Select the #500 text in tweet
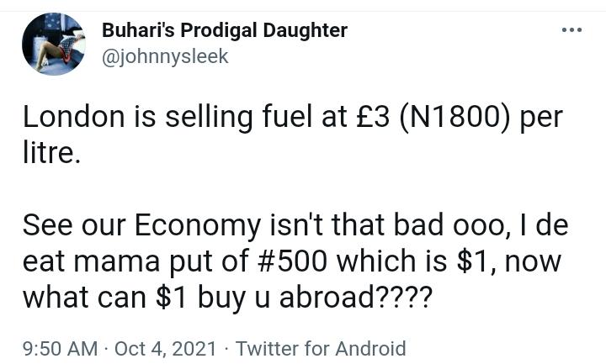Viewport: 606px width, 364px height. coord(292,261)
